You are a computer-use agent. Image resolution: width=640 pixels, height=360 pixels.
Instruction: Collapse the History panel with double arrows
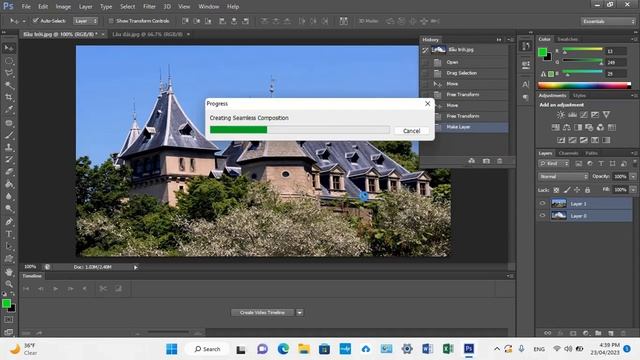(499, 40)
